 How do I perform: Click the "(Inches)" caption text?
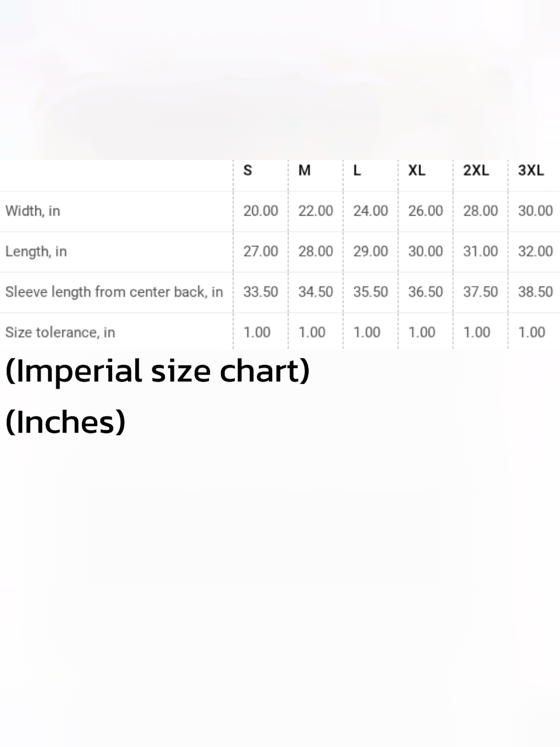66,422
